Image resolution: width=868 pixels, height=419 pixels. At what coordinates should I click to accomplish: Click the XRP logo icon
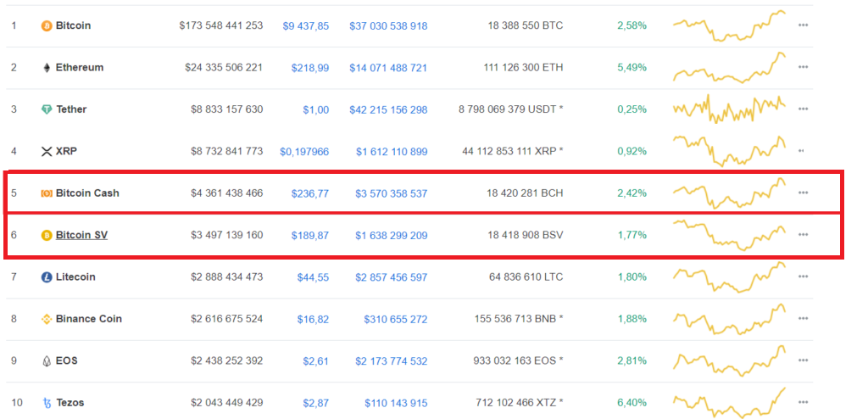coord(47,151)
